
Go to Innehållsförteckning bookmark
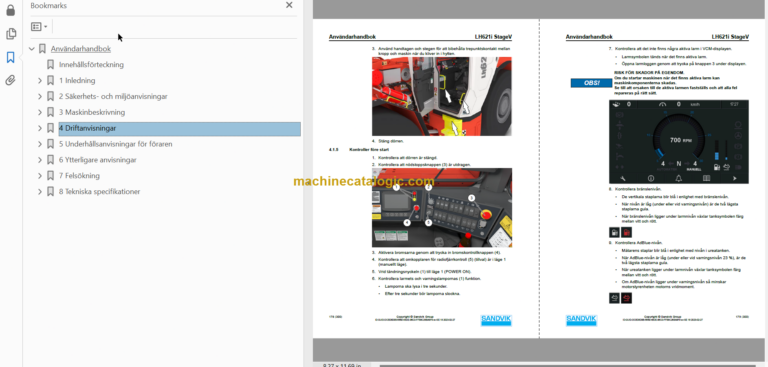[x=91, y=65]
